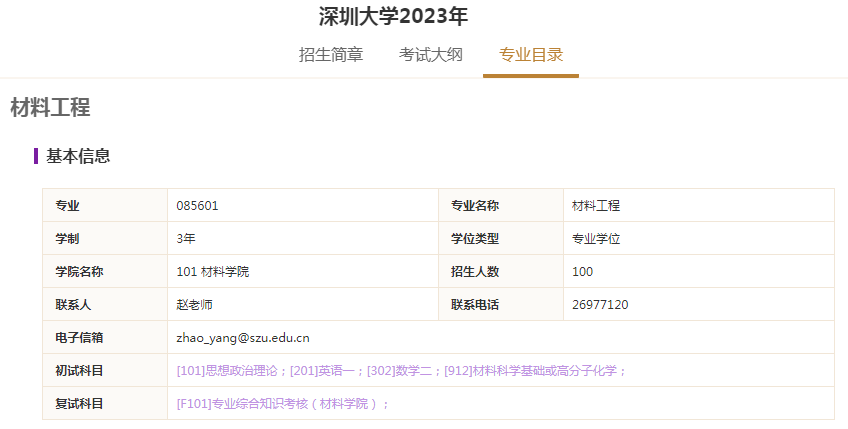Screen dimensions: 848x429
Task: Click the 深圳大学2023年 page title
Action: coord(393,16)
